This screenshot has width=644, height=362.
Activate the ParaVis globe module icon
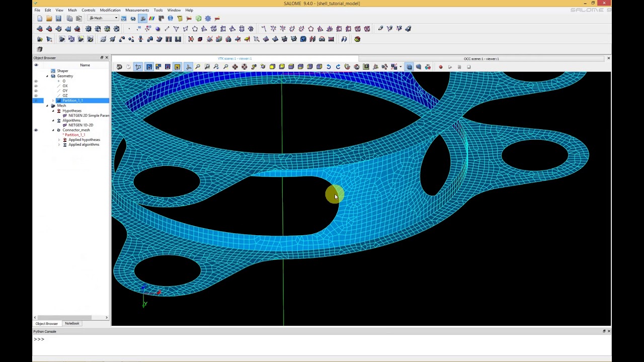(170, 19)
